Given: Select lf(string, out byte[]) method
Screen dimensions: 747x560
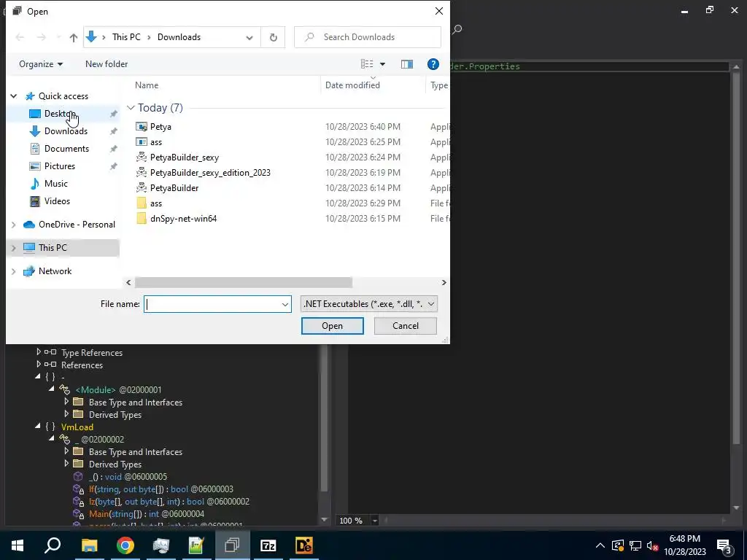Looking at the screenshot, I should pyautogui.click(x=160, y=489).
